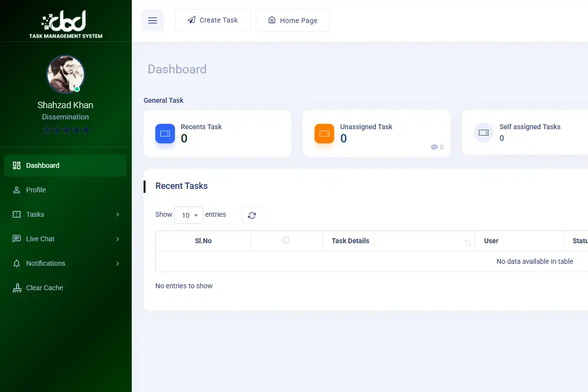Click the Self assigned Tasks ticket icon
The height and width of the screenshot is (392, 588).
(484, 133)
